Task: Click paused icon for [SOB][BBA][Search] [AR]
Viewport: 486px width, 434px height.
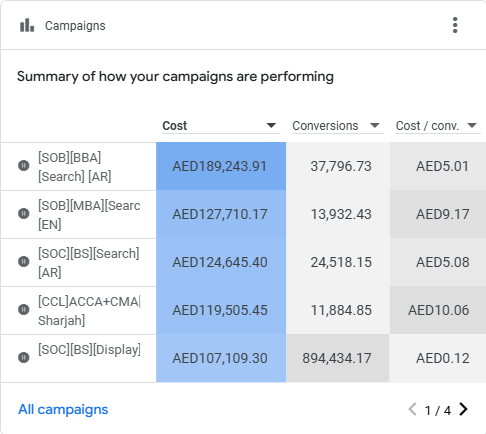Action: tap(24, 165)
